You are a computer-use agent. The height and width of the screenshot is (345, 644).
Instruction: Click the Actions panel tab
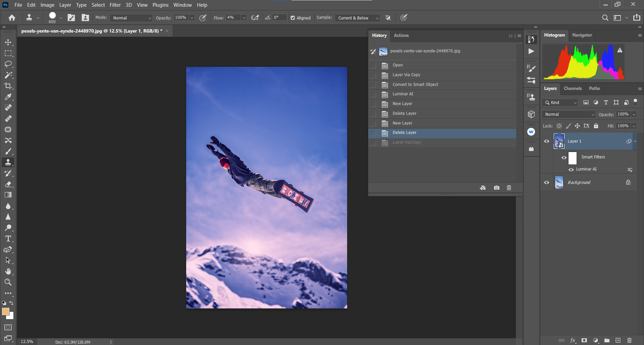coord(401,35)
